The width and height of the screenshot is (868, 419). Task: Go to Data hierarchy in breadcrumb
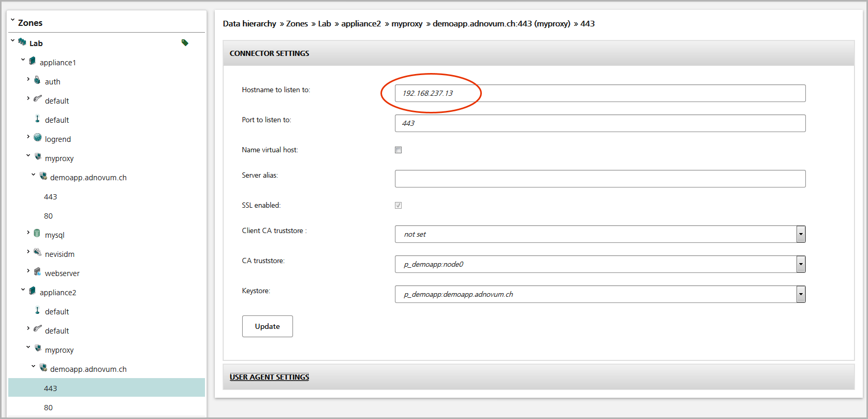coord(249,24)
